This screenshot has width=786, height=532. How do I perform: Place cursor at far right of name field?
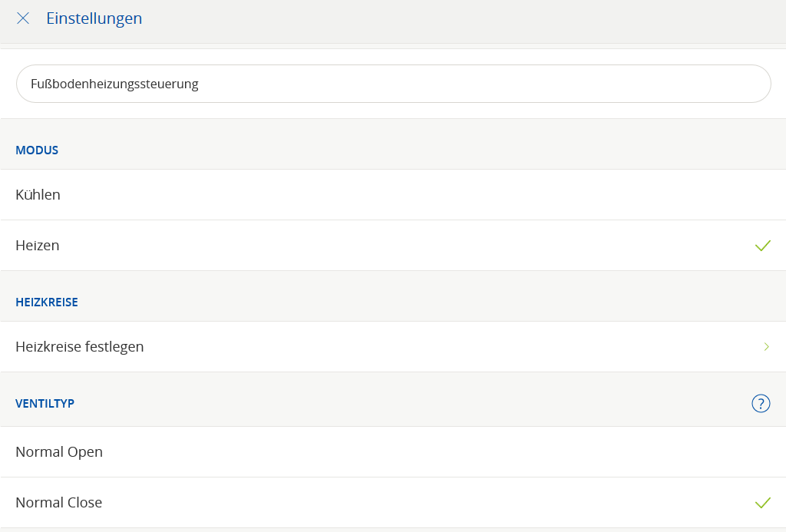[752, 84]
